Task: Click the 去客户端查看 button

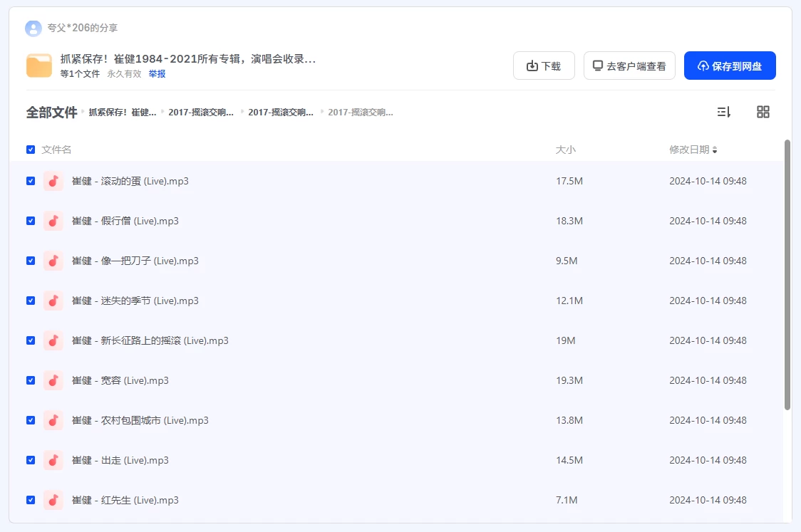Action: point(629,66)
